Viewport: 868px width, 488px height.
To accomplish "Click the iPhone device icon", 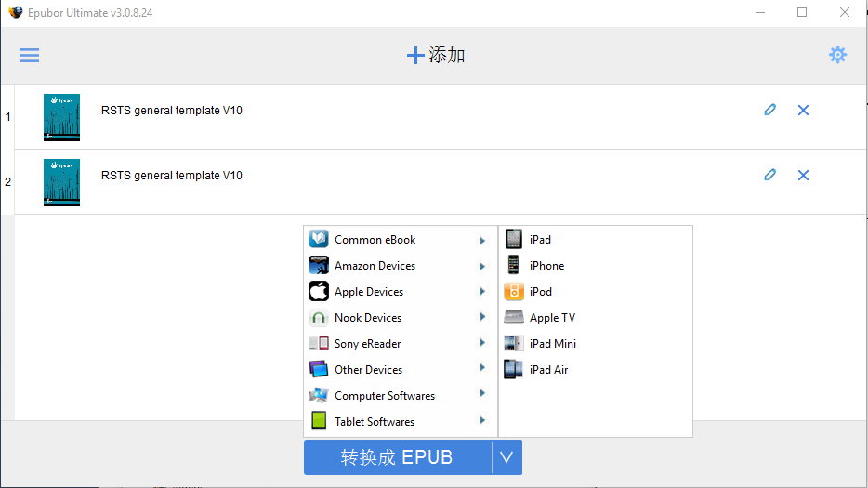I will 513,265.
